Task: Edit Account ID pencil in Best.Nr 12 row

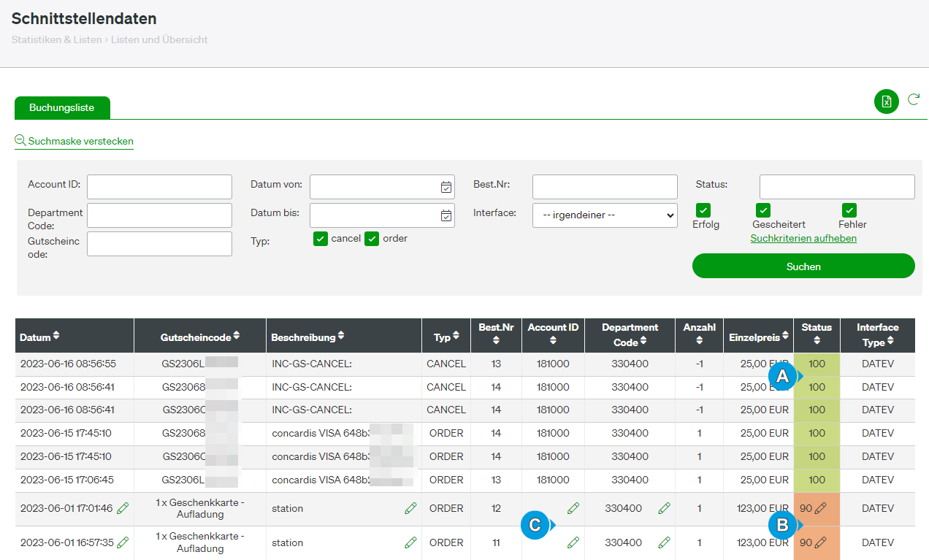Action: point(573,508)
